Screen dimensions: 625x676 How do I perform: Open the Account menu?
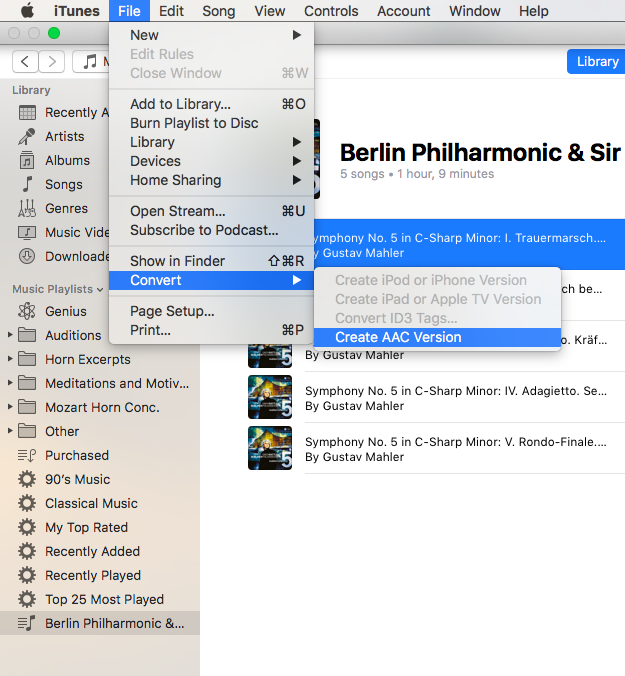coord(403,11)
